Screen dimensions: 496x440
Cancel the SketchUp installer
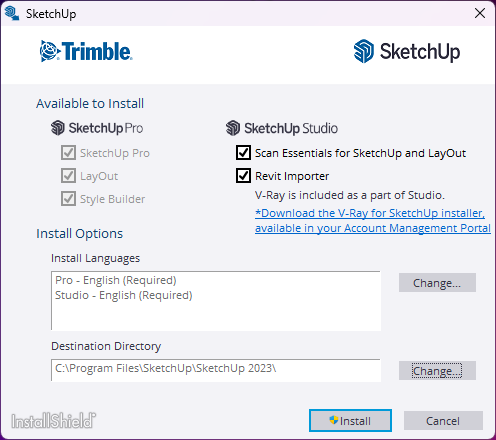coord(443,421)
